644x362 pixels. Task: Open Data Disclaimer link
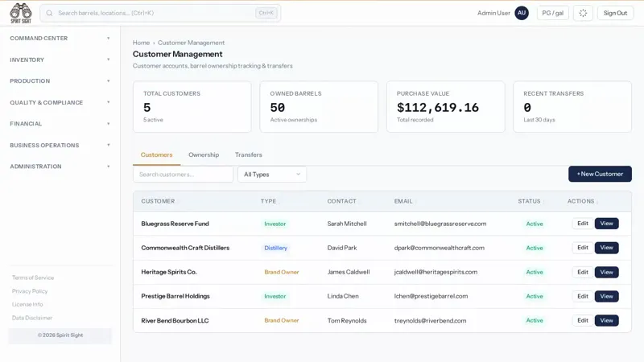point(32,318)
